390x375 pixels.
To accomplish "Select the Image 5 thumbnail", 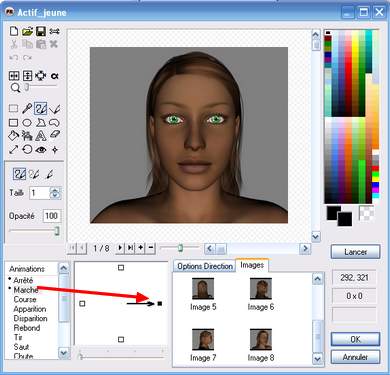I will point(203,289).
